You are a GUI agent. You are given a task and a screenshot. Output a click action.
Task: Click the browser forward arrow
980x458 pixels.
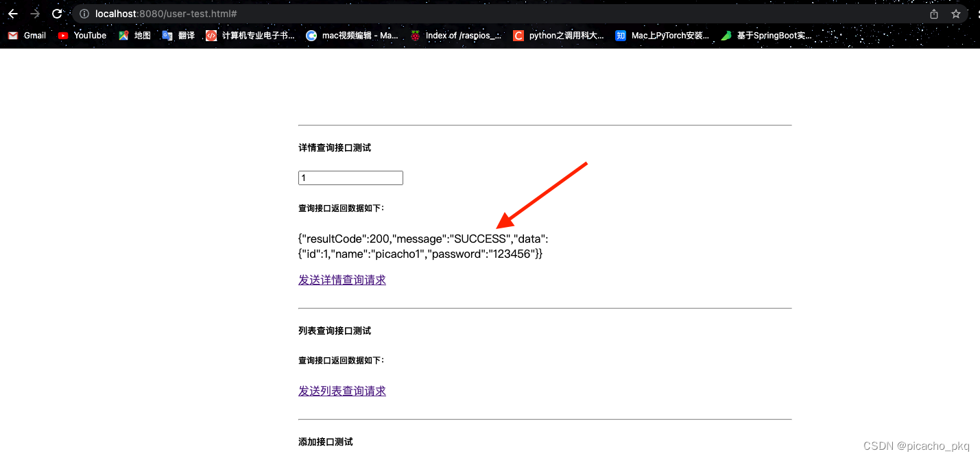tap(35, 14)
